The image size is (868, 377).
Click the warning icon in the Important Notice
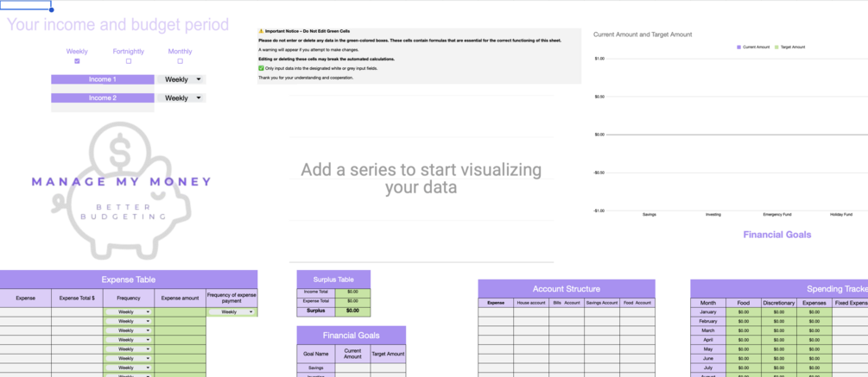click(x=261, y=31)
